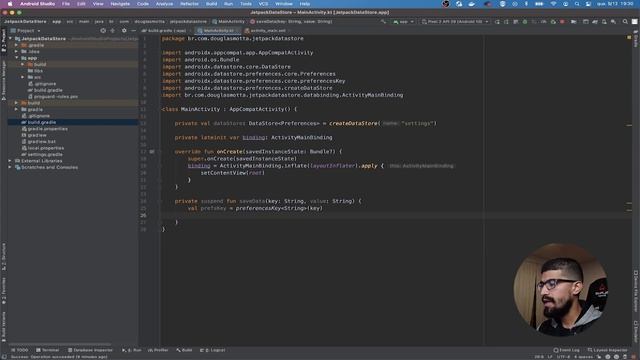Expand External Libraries node
Image resolution: width=640 pixels, height=360 pixels.
click(10, 161)
